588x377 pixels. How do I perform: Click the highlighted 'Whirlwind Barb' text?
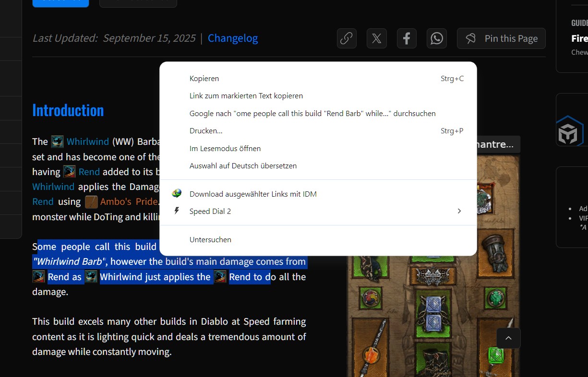tap(70, 261)
